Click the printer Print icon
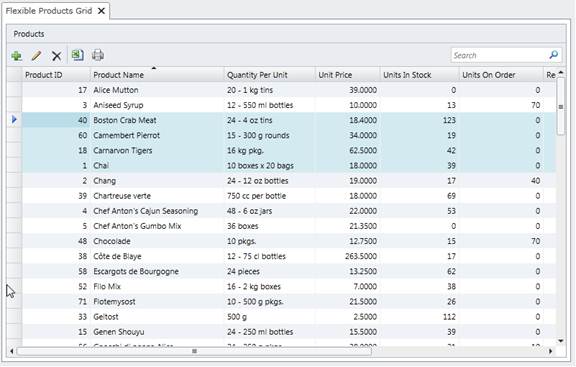The width and height of the screenshot is (576, 367). (x=98, y=55)
